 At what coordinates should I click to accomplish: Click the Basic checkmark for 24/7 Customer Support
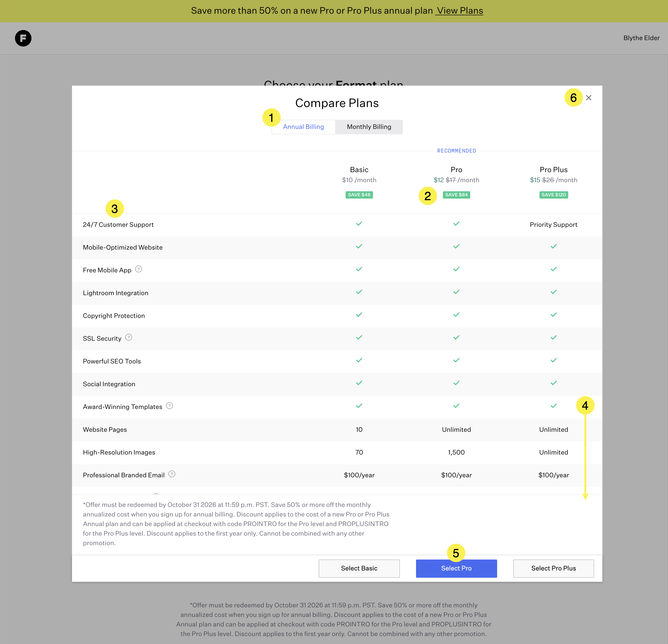[x=359, y=224]
